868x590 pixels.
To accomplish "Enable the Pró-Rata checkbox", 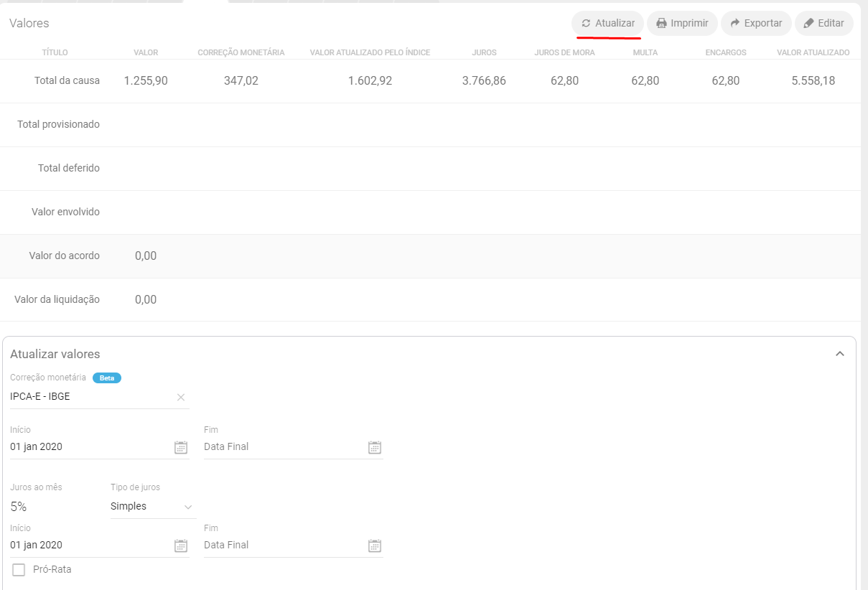I will point(19,570).
